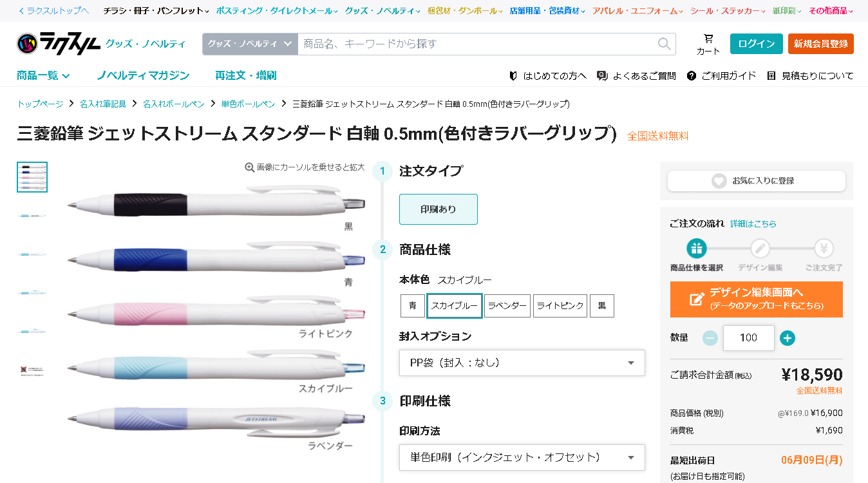
Task: Click グッズ・ノベルティ label beside logo
Action: (146, 44)
